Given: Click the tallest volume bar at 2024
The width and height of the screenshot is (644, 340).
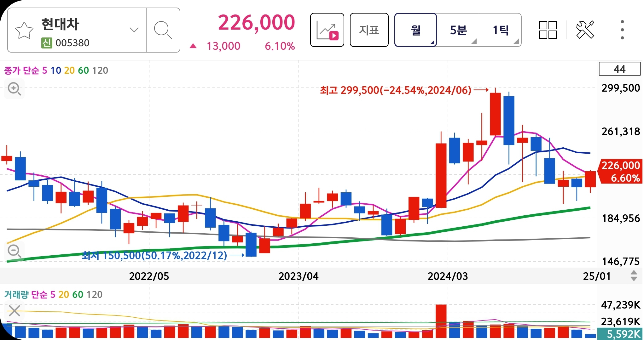Looking at the screenshot, I should (441, 321).
